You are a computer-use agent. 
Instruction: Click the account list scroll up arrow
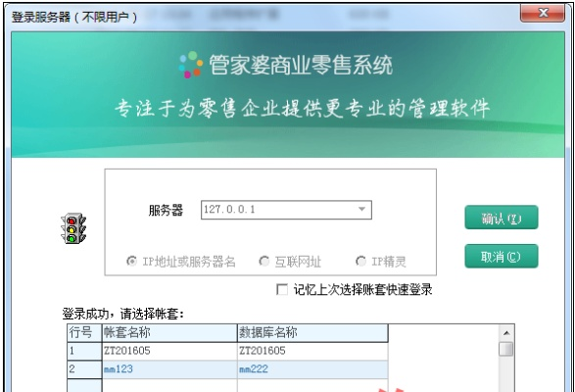tap(506, 333)
